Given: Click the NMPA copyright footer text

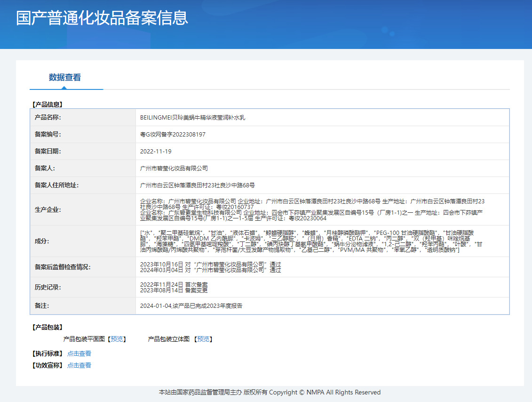Looking at the screenshot, I should point(270,393).
